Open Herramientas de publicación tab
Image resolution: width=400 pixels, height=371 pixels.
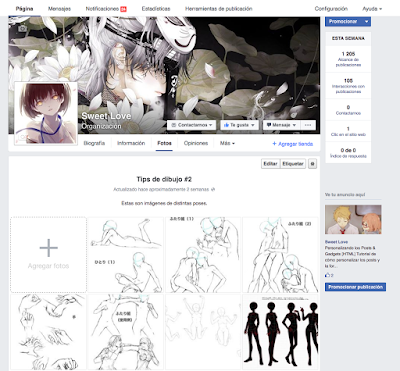(219, 9)
